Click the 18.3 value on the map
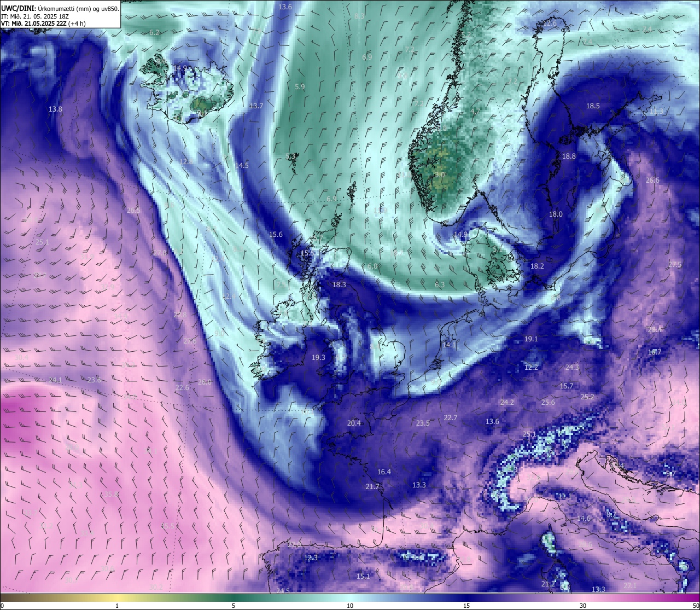The height and width of the screenshot is (610, 700). 339,285
